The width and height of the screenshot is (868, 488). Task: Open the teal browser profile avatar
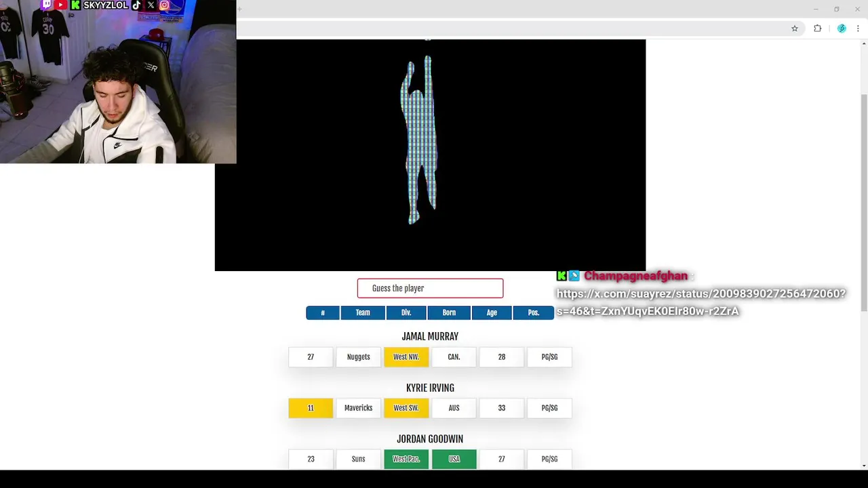[x=842, y=28]
